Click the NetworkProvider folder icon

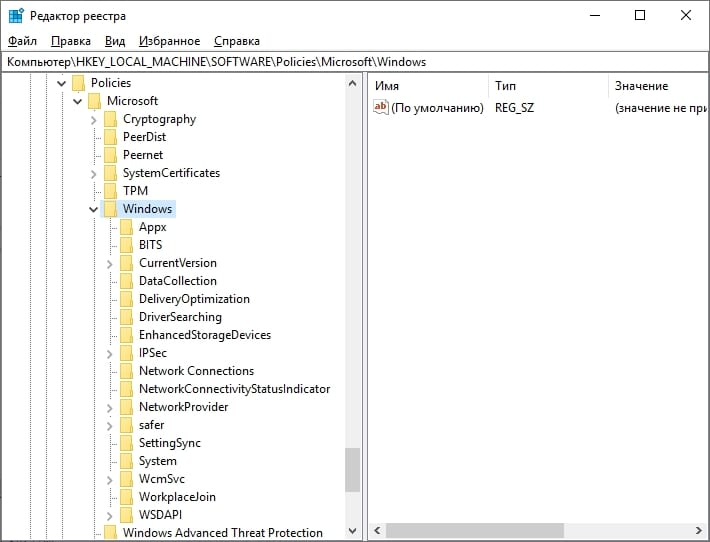pyautogui.click(x=126, y=407)
